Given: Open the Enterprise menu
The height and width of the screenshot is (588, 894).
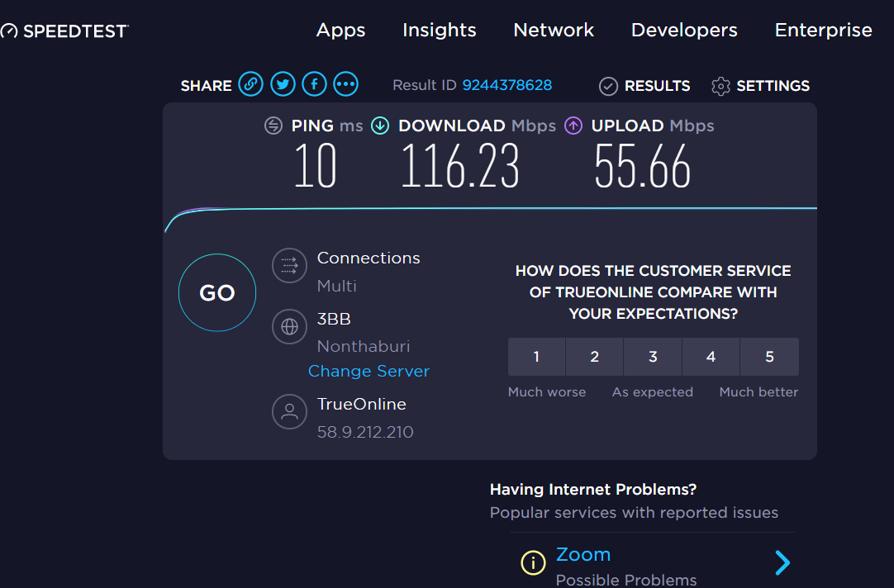Looking at the screenshot, I should coord(823,31).
